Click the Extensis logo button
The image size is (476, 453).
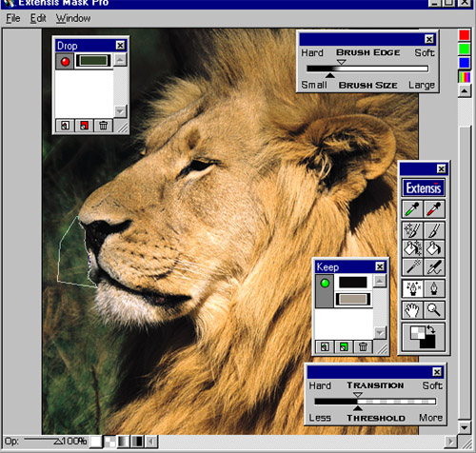(x=424, y=187)
